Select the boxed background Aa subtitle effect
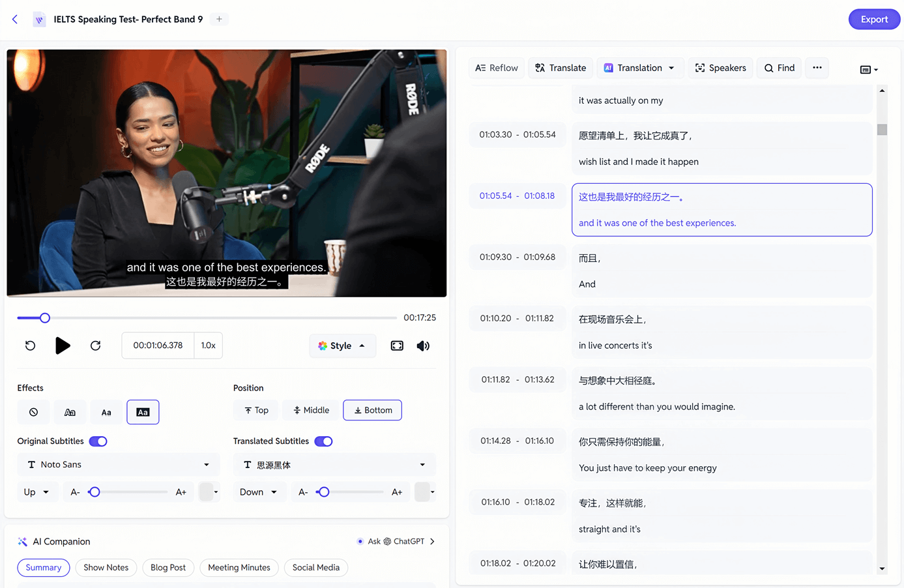The width and height of the screenshot is (904, 588). [143, 412]
